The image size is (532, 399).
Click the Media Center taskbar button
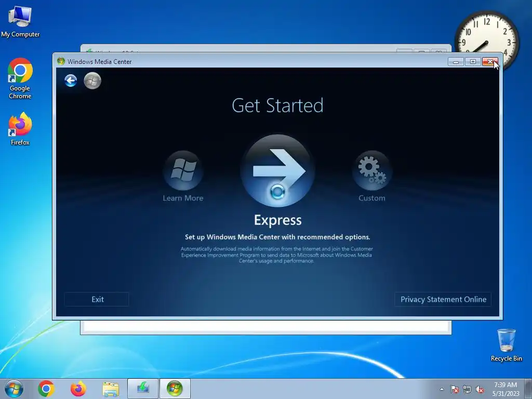click(175, 389)
